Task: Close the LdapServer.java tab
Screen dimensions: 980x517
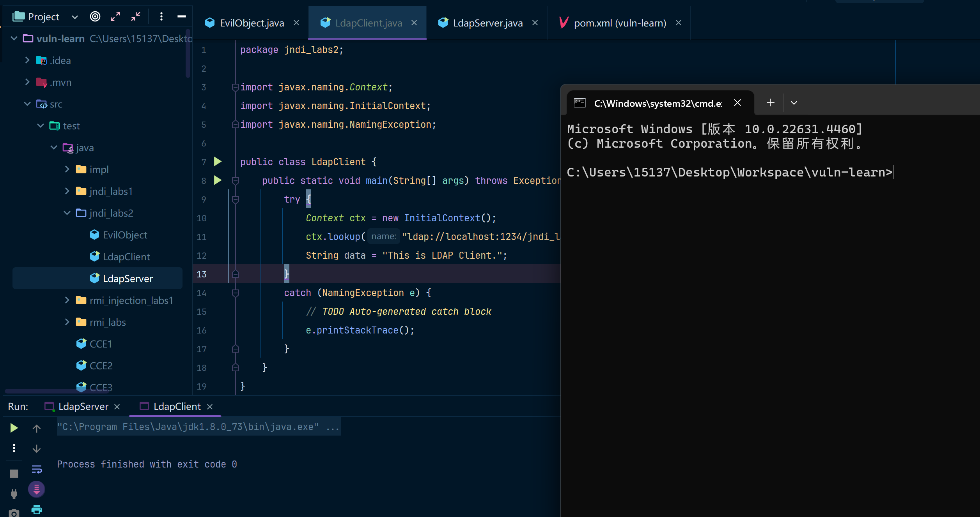Action: (x=535, y=23)
